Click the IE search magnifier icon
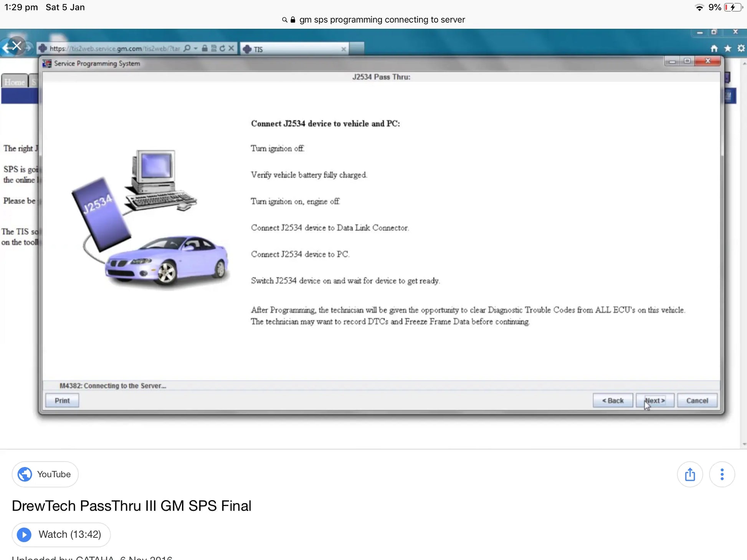Screen dimensions: 747x560 click(187, 48)
